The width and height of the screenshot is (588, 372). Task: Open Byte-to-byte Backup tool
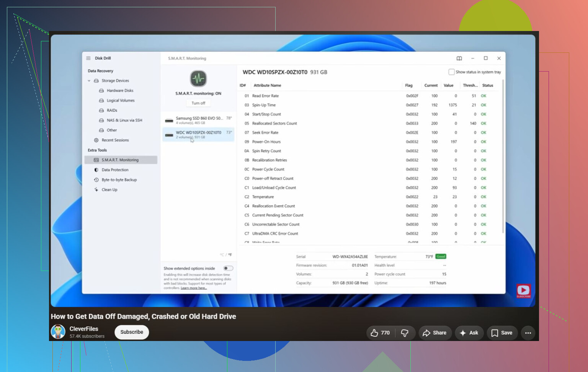(119, 180)
